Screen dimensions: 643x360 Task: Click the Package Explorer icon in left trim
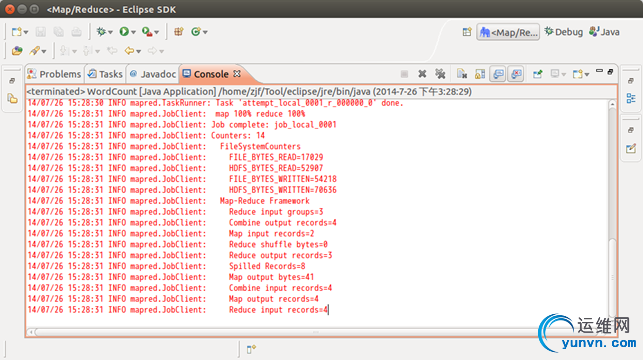point(12,98)
